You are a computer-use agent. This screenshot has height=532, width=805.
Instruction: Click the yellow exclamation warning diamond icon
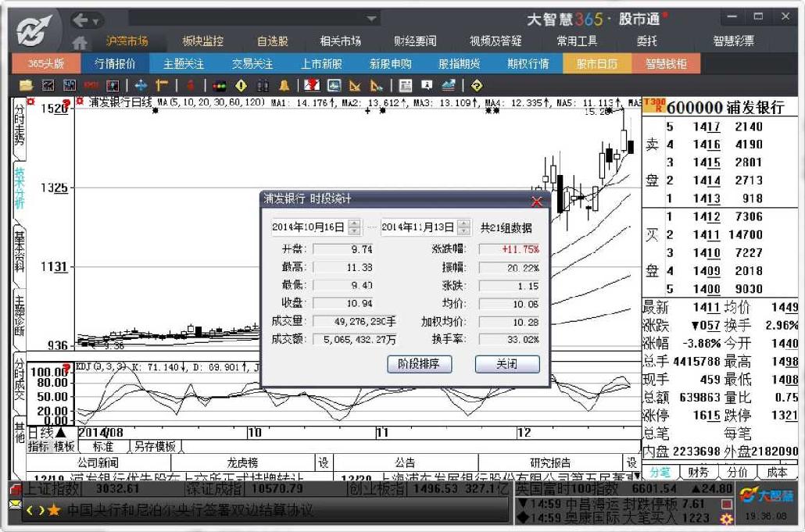241,86
